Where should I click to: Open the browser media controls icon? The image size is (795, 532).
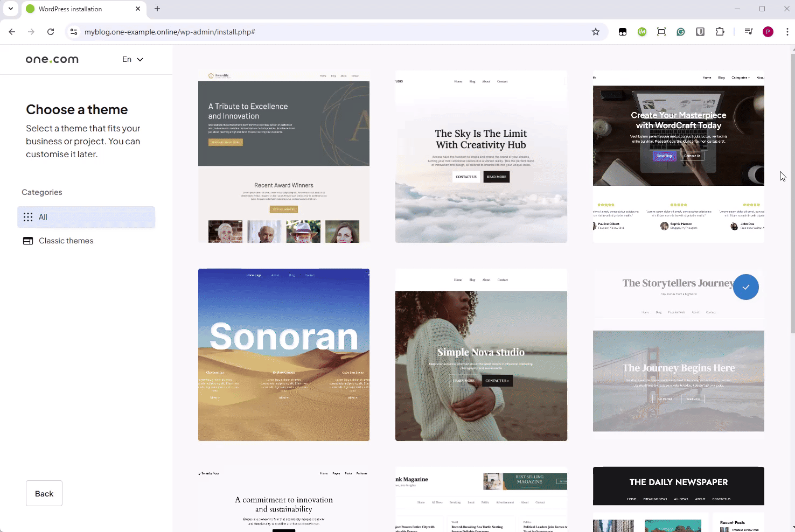coord(748,32)
